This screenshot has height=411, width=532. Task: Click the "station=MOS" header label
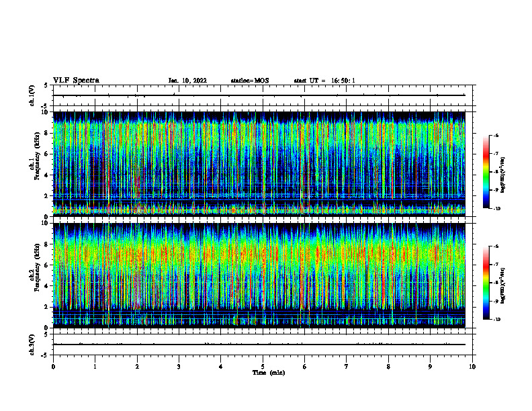click(250, 81)
